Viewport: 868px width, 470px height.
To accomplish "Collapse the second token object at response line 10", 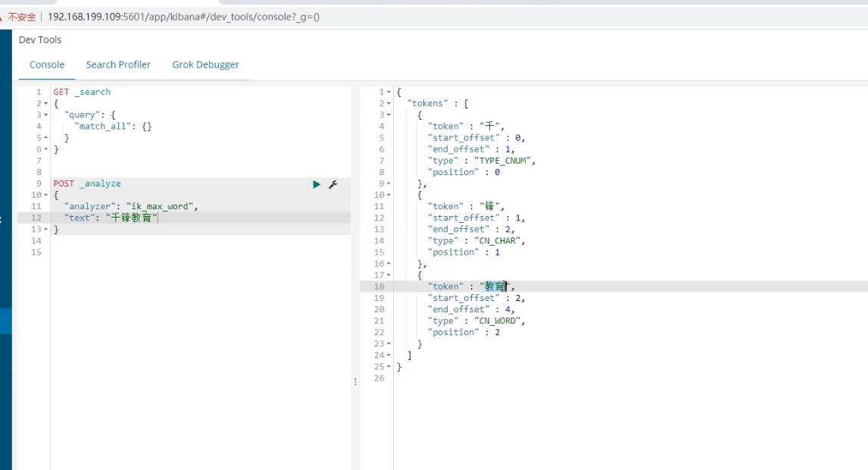I will pyautogui.click(x=389, y=196).
